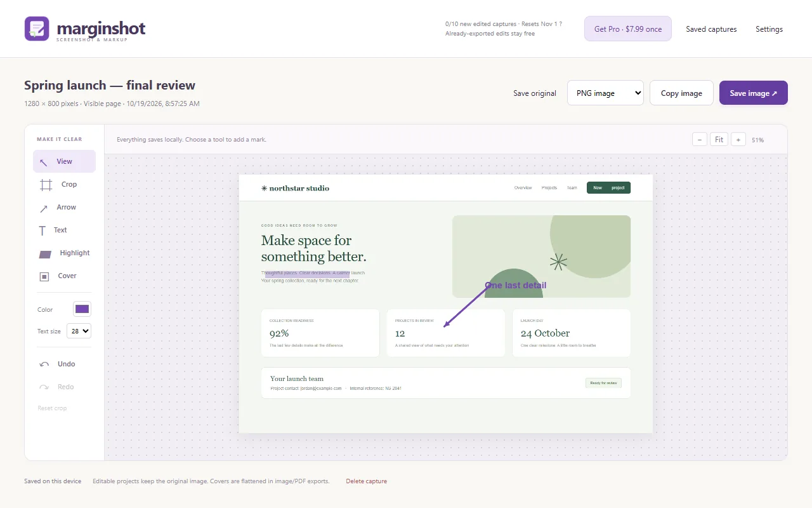812x508 pixels.
Task: Click the Fit zoom button
Action: pos(719,140)
